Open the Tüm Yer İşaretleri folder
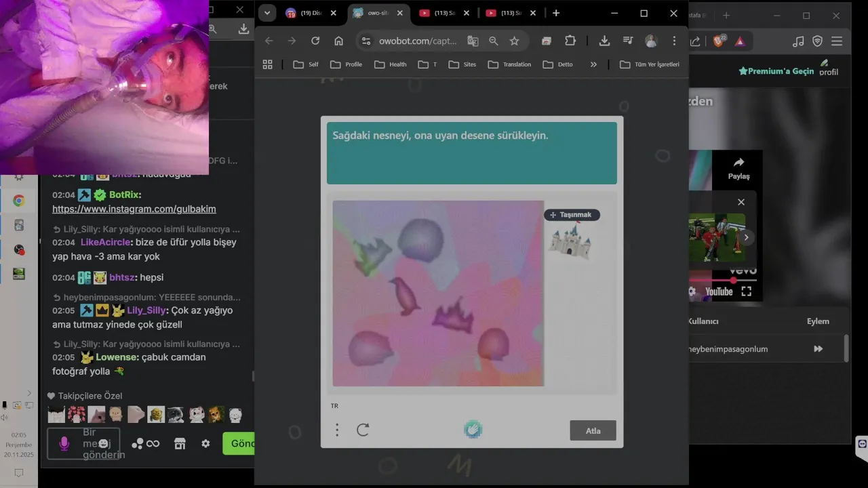 (x=649, y=64)
